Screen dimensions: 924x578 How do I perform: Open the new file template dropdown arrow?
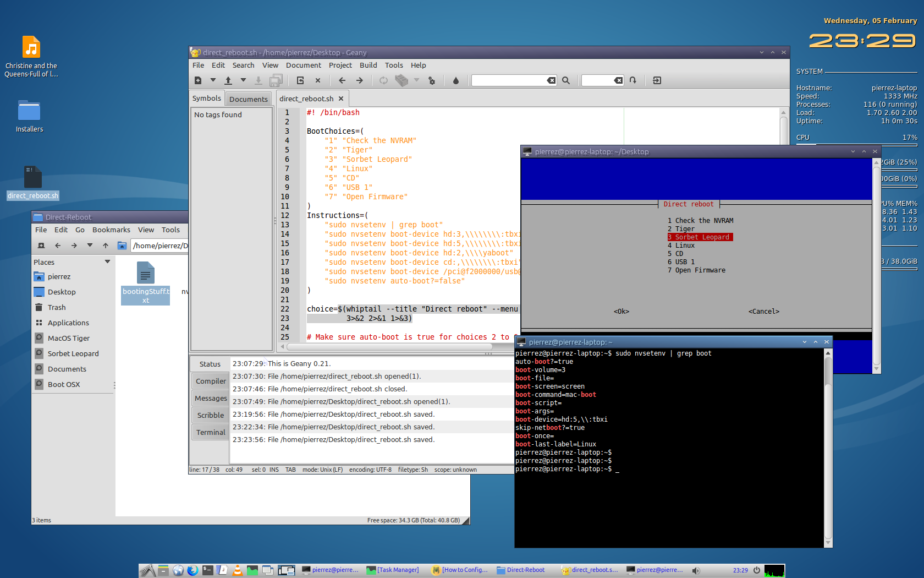click(x=213, y=80)
